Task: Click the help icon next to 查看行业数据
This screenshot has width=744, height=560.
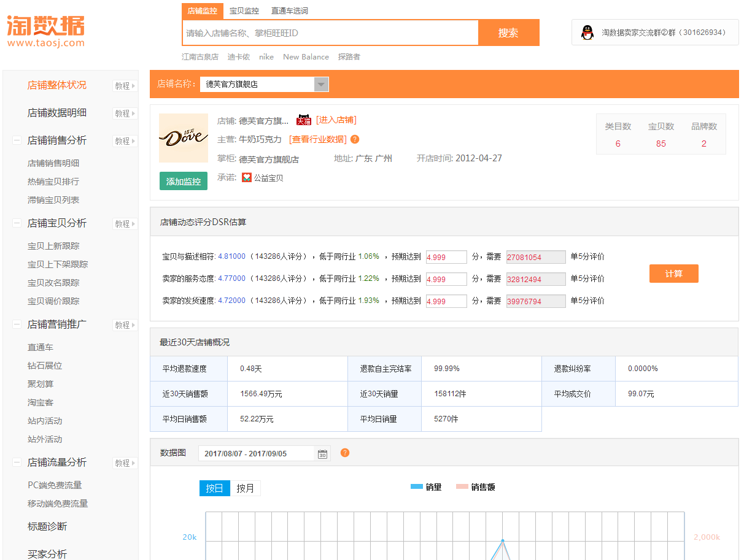Action: [355, 139]
